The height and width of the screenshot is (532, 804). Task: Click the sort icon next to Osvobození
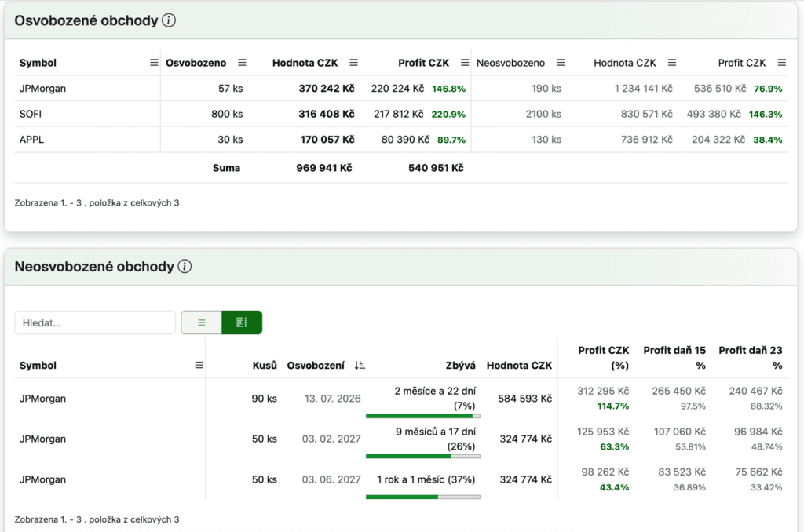pyautogui.click(x=360, y=365)
